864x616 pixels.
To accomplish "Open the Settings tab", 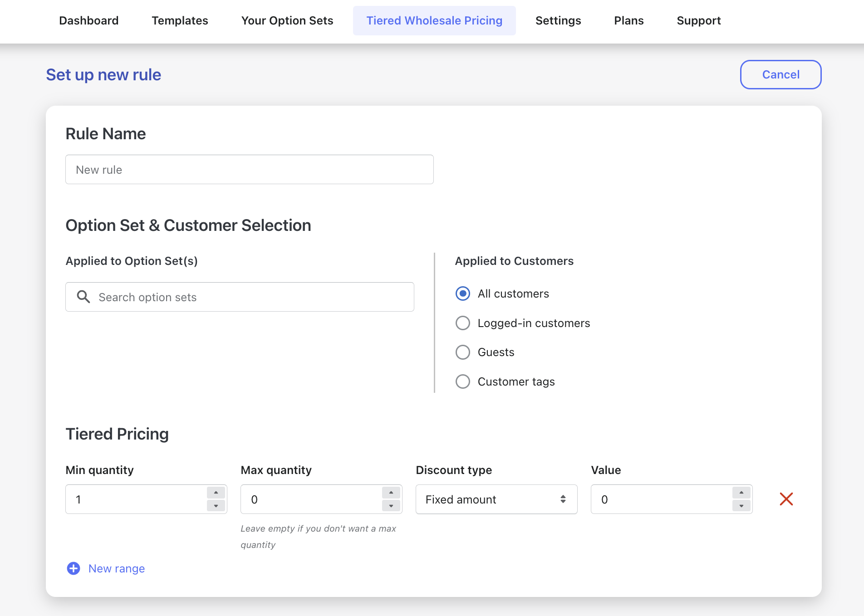I will 558,20.
